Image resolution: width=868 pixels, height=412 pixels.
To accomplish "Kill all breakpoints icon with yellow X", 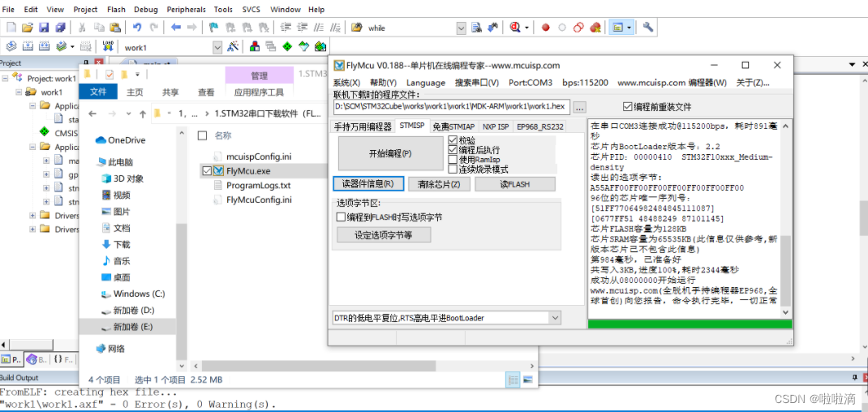I will pyautogui.click(x=595, y=27).
